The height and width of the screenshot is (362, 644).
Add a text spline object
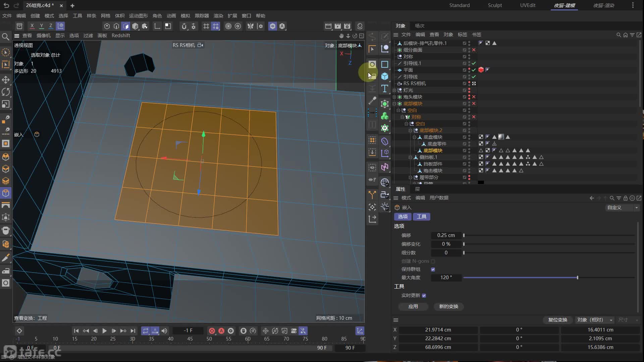tap(385, 89)
